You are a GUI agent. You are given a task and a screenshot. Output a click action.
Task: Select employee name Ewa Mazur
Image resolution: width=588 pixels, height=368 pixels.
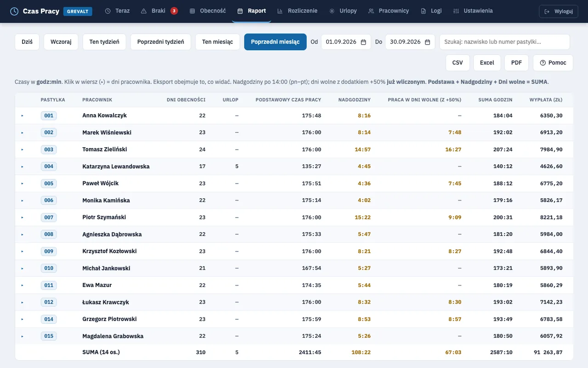tap(97, 285)
